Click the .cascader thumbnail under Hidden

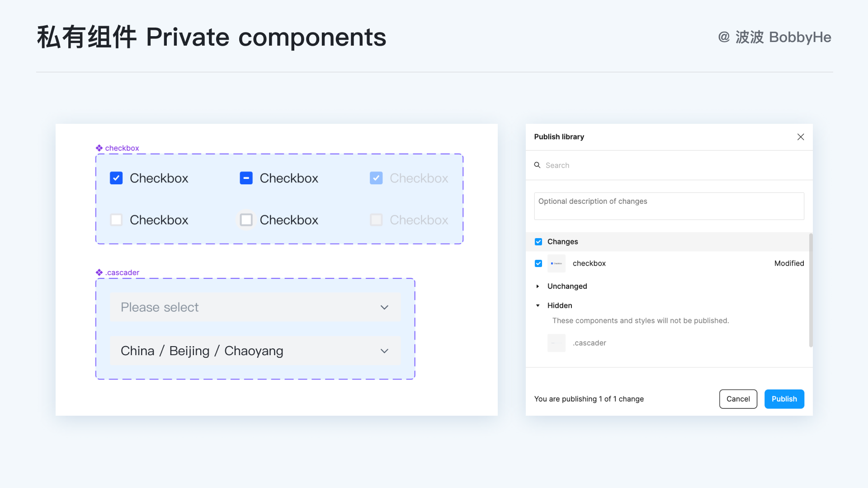pyautogui.click(x=556, y=343)
